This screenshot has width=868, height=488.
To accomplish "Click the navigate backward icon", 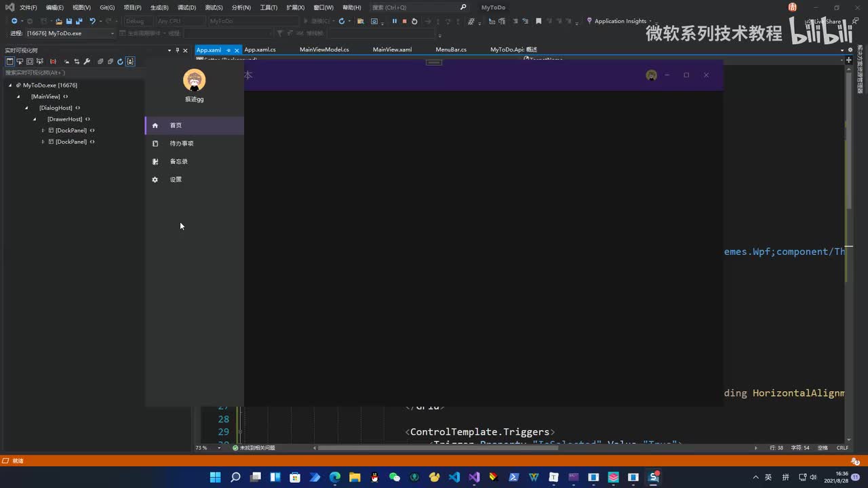I will pyautogui.click(x=14, y=21).
